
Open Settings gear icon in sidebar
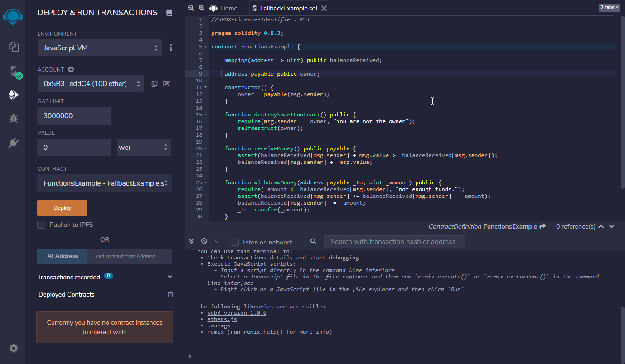[x=14, y=348]
